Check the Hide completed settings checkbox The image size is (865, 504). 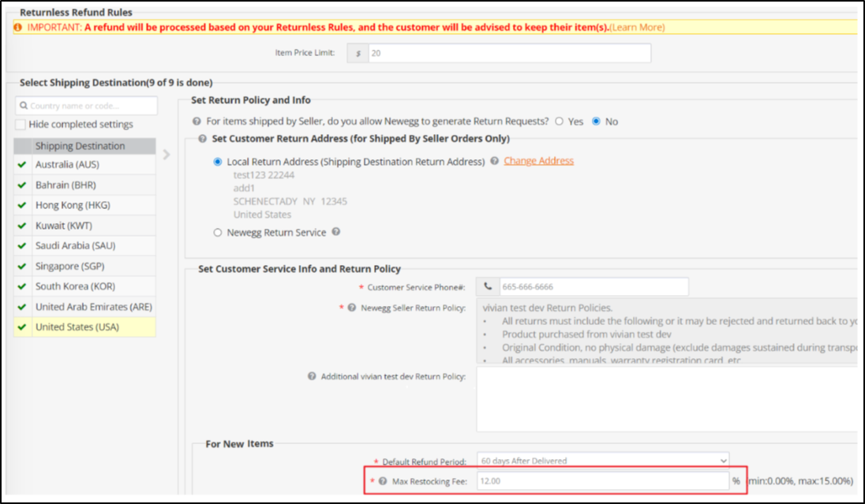coord(21,125)
